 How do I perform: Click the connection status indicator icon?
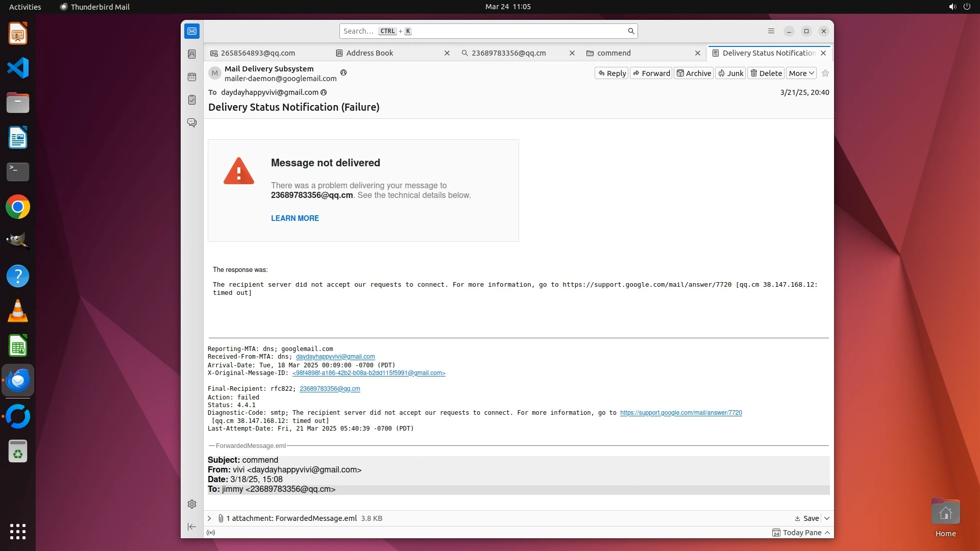point(211,533)
